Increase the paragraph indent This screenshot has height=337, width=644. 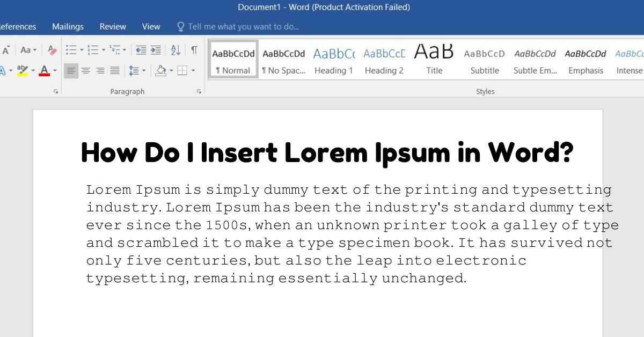click(156, 50)
